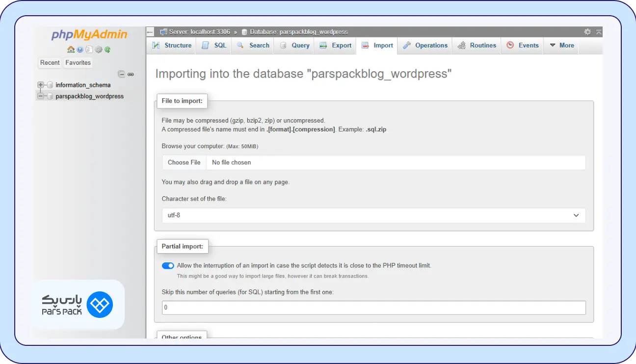Select the Import tab

pyautogui.click(x=377, y=45)
